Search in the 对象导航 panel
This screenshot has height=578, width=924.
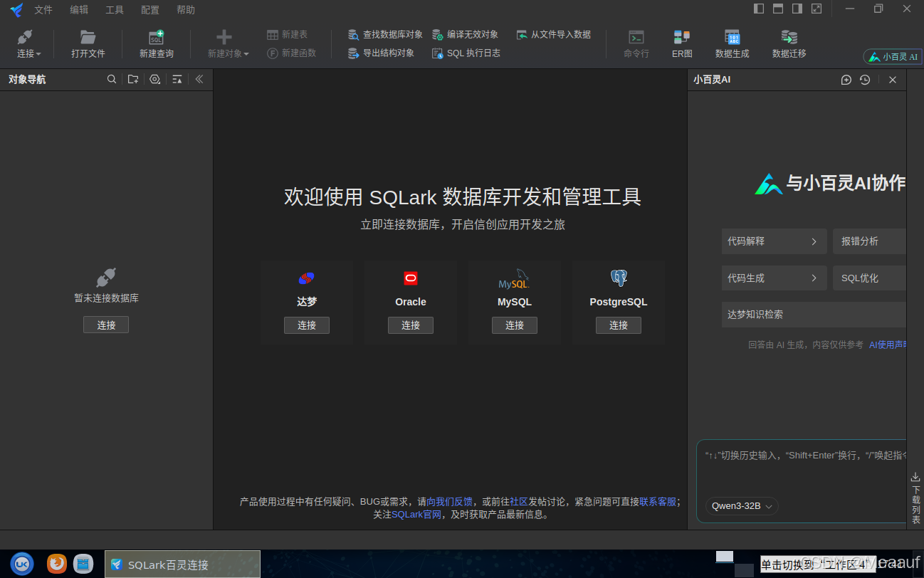112,80
